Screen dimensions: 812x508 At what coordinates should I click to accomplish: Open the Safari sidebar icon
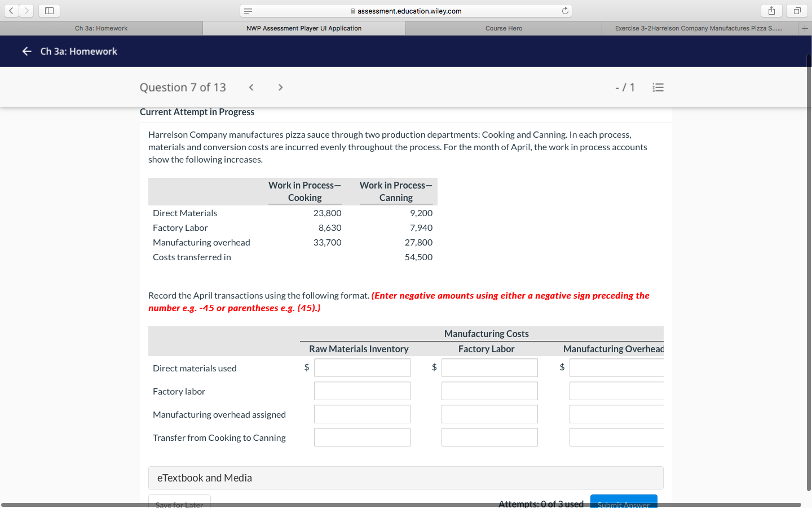coord(48,10)
